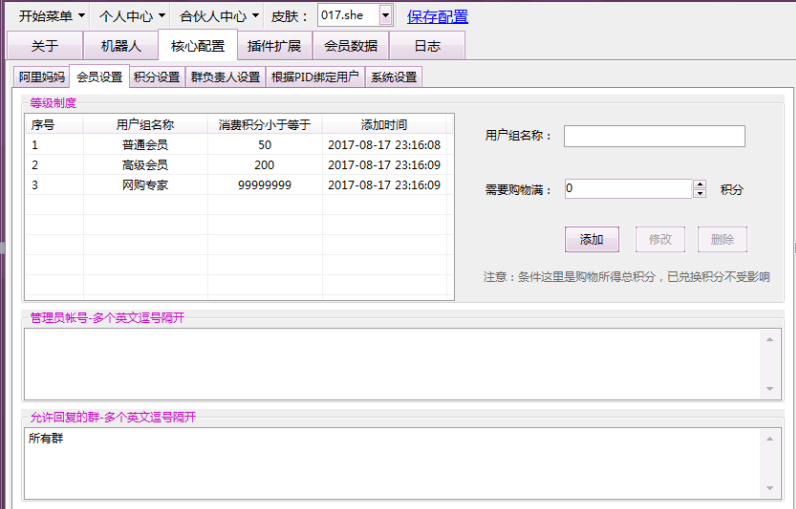
Task: Open the 系统设置 sub-tab
Action: [x=393, y=77]
